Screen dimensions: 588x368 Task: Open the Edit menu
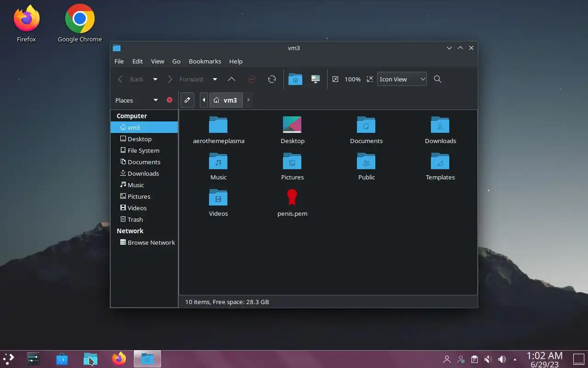(137, 61)
